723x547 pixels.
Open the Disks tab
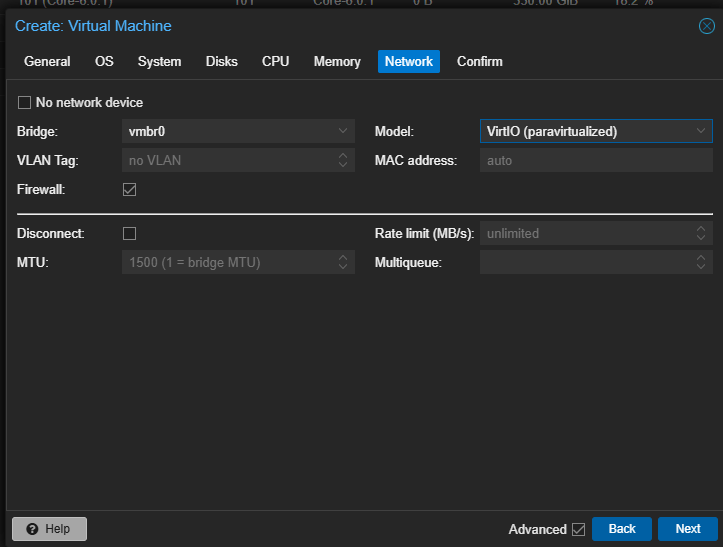tap(222, 62)
